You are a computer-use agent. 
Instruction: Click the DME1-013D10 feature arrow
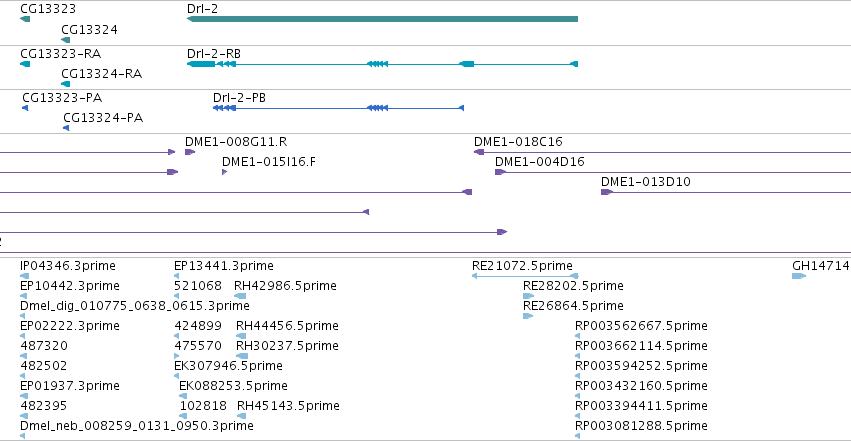(607, 192)
